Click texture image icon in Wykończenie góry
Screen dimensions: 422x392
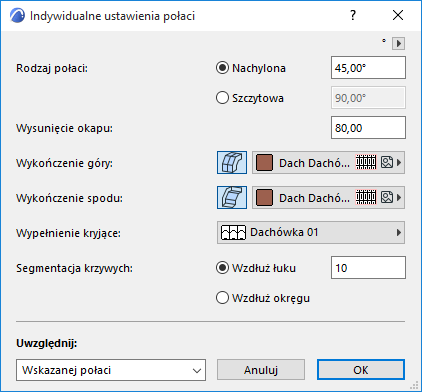(x=387, y=163)
